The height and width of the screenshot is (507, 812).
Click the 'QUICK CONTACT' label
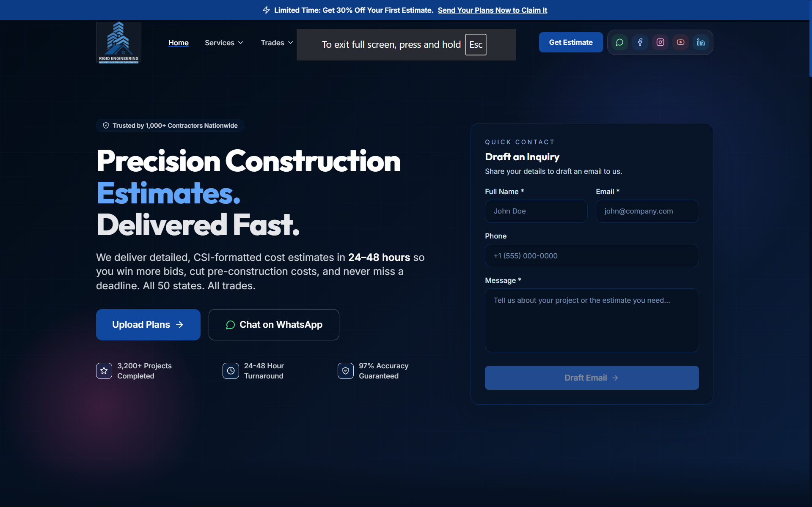520,142
